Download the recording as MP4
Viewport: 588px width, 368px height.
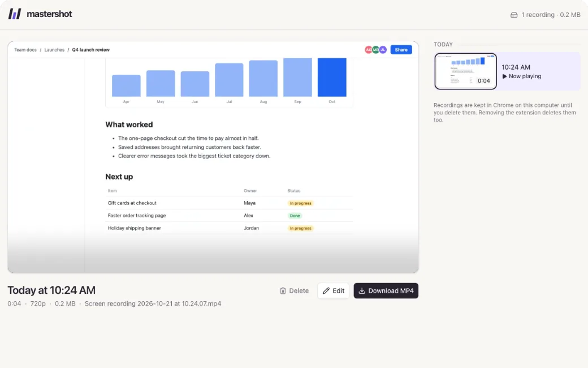click(x=386, y=290)
